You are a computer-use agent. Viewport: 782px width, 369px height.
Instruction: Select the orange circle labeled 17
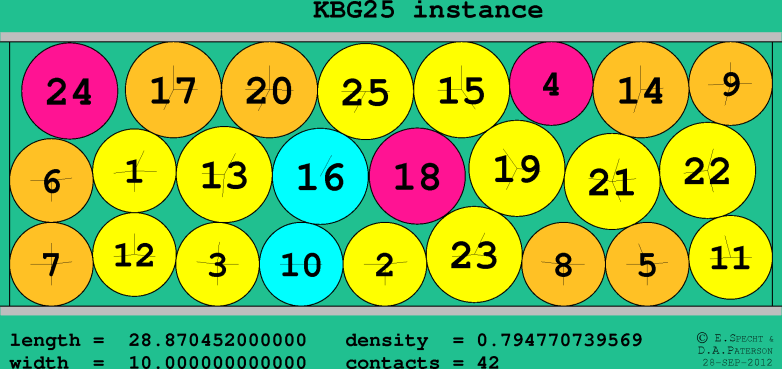click(x=173, y=90)
